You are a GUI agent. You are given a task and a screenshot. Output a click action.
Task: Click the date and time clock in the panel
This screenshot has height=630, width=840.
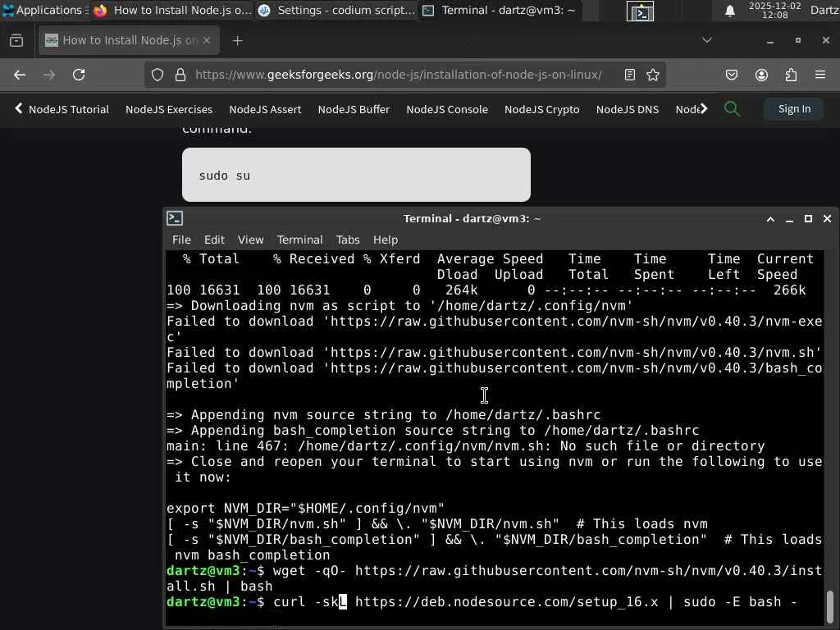coord(774,10)
